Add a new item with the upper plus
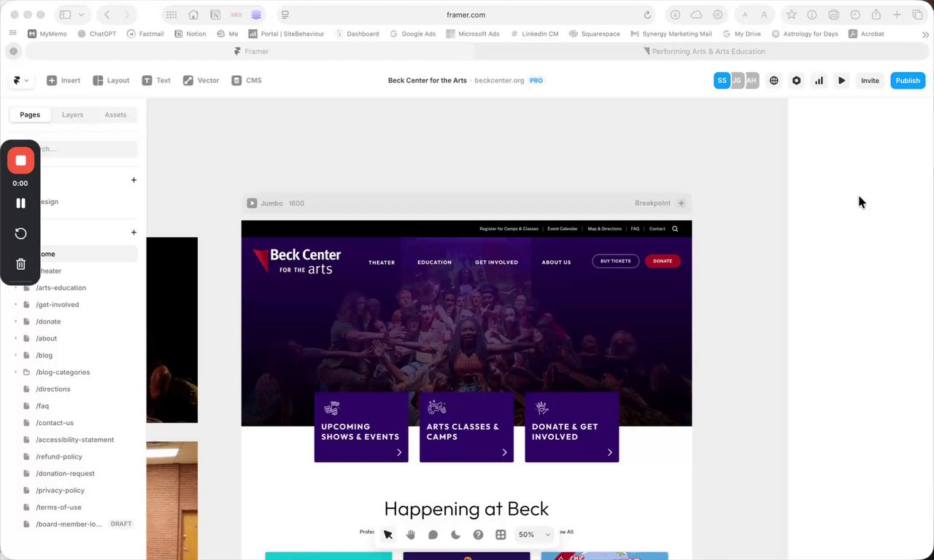This screenshot has height=560, width=934. click(x=134, y=180)
